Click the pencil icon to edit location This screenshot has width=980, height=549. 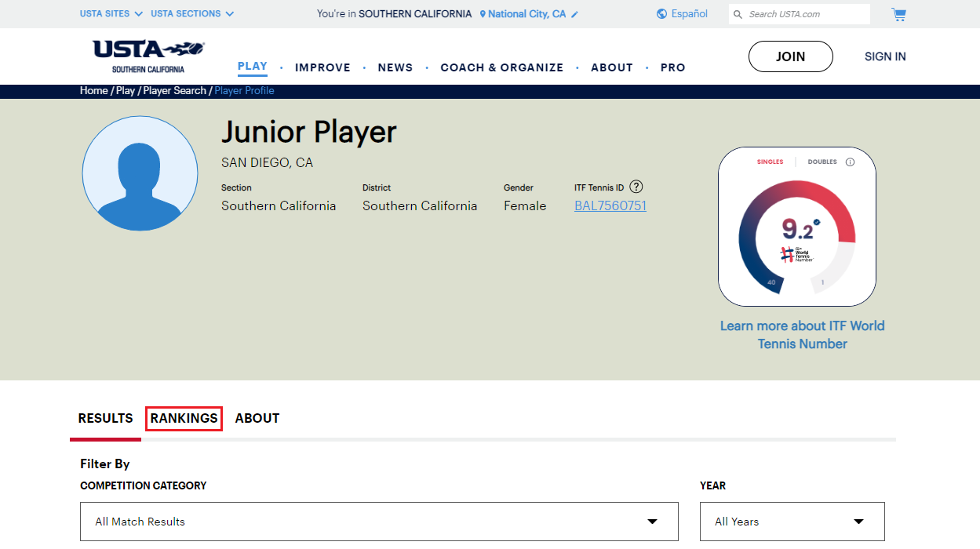pyautogui.click(x=575, y=13)
